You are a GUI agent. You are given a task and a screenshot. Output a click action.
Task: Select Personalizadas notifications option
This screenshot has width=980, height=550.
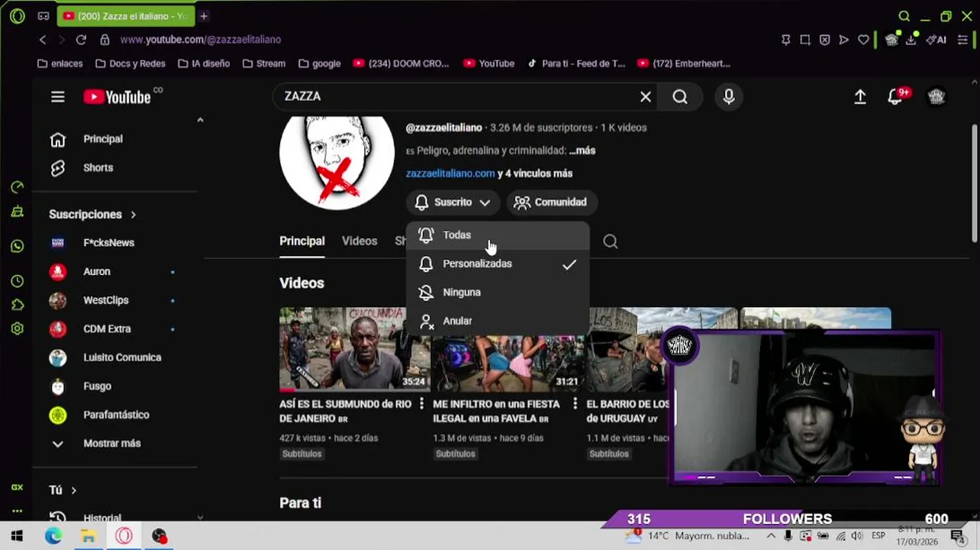coord(498,264)
